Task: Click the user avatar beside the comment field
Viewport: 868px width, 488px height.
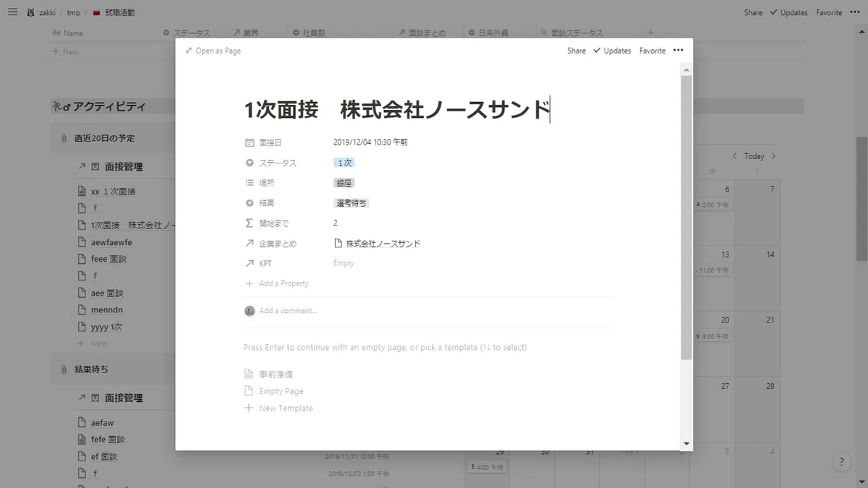Action: [250, 311]
